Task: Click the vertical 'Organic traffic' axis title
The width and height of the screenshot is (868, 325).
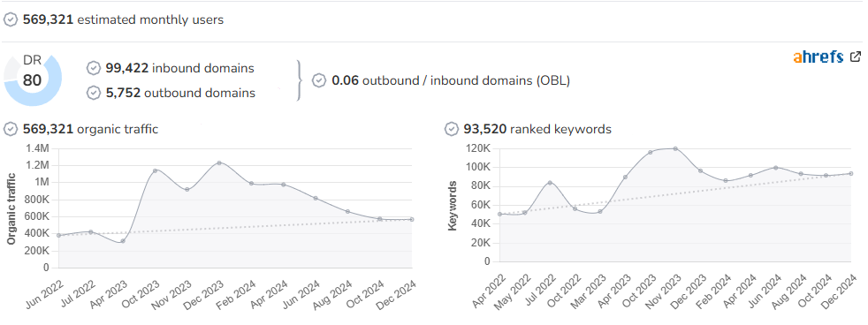Action: click(11, 209)
